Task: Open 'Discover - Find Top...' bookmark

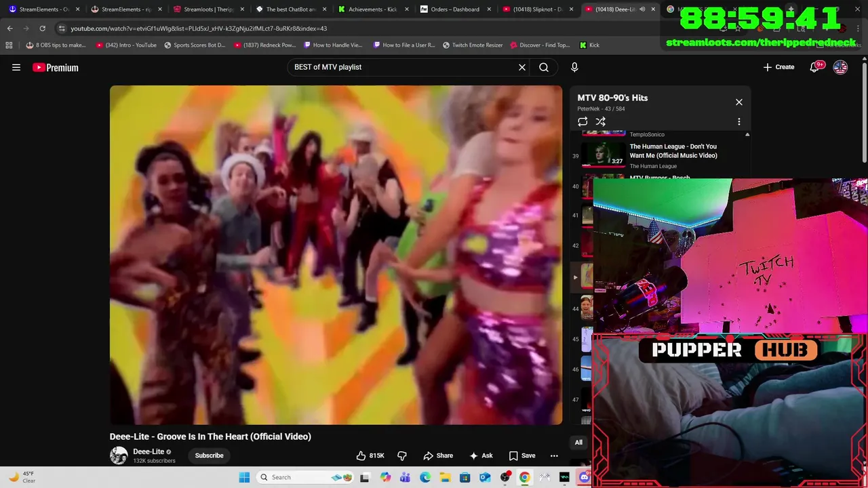Action: pos(540,45)
